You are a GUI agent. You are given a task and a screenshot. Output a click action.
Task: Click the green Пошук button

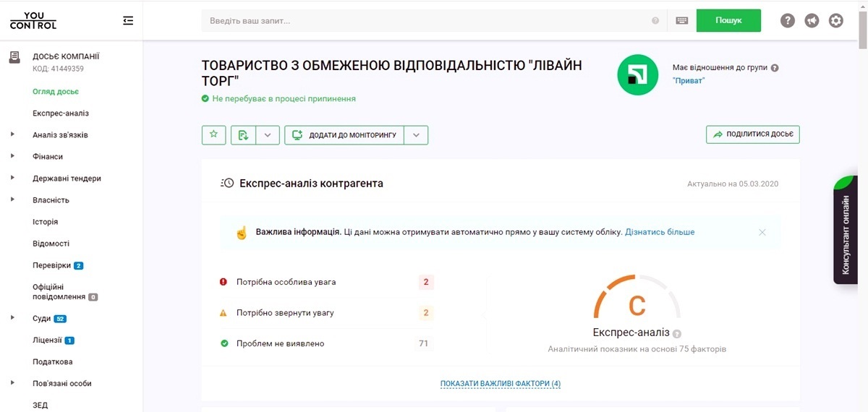[728, 21]
